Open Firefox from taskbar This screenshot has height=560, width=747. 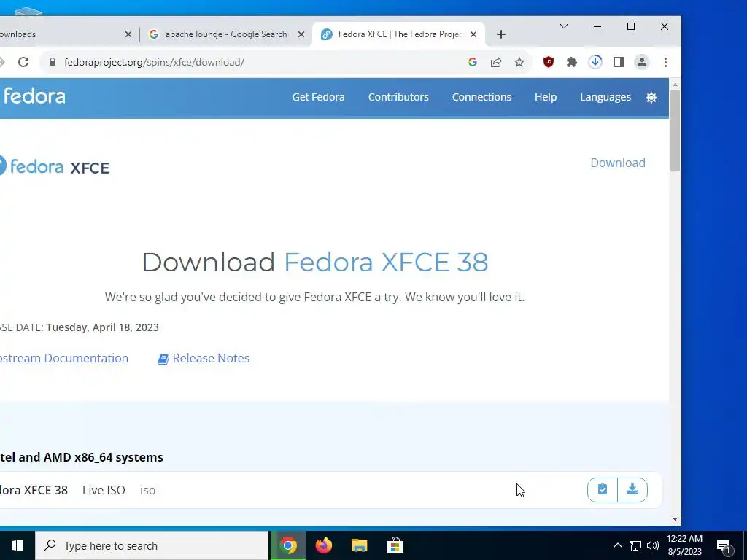[323, 545]
